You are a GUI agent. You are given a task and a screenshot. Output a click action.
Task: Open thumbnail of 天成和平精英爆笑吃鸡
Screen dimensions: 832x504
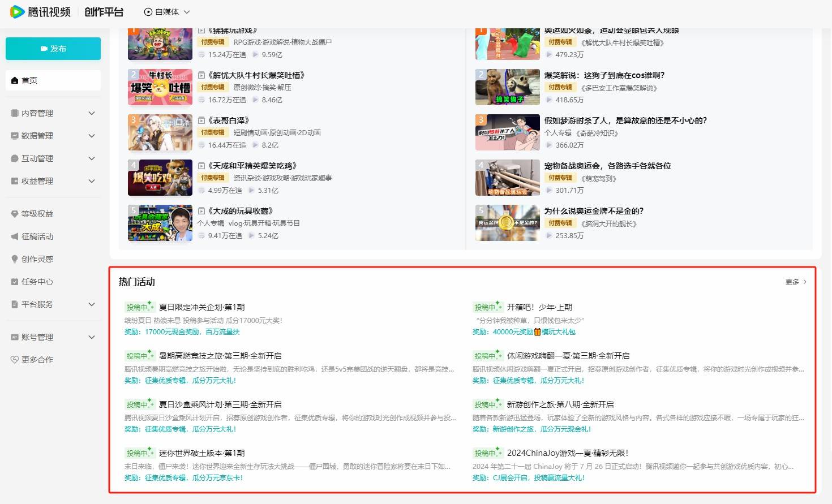tap(160, 178)
